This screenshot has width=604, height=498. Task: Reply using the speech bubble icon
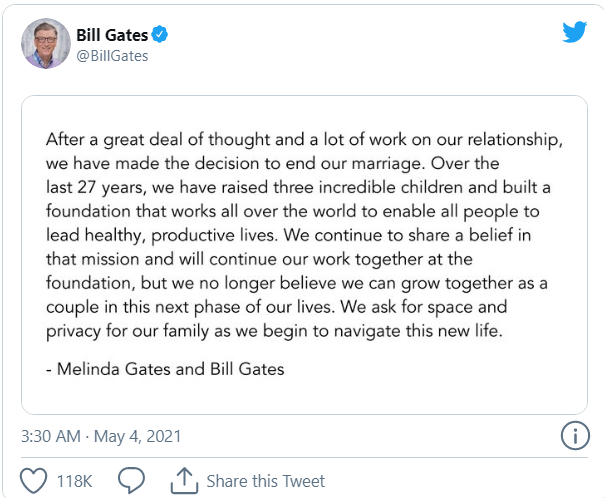click(x=132, y=481)
